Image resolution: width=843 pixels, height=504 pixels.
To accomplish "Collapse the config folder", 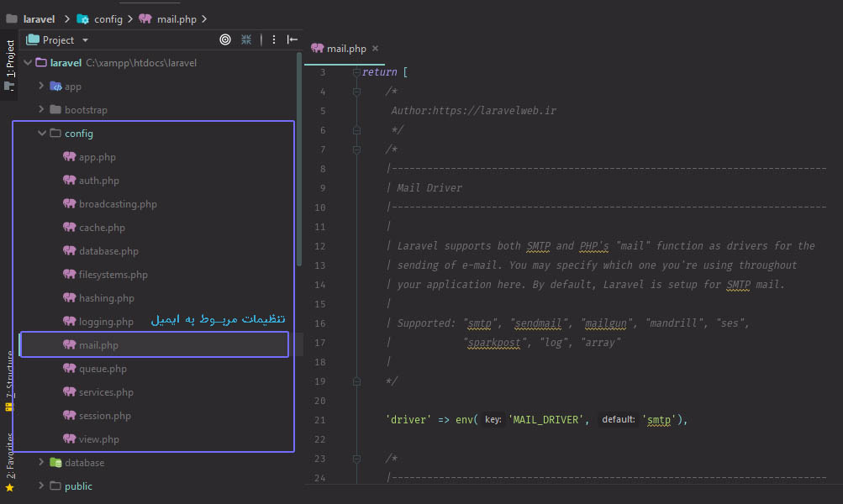I will (41, 134).
